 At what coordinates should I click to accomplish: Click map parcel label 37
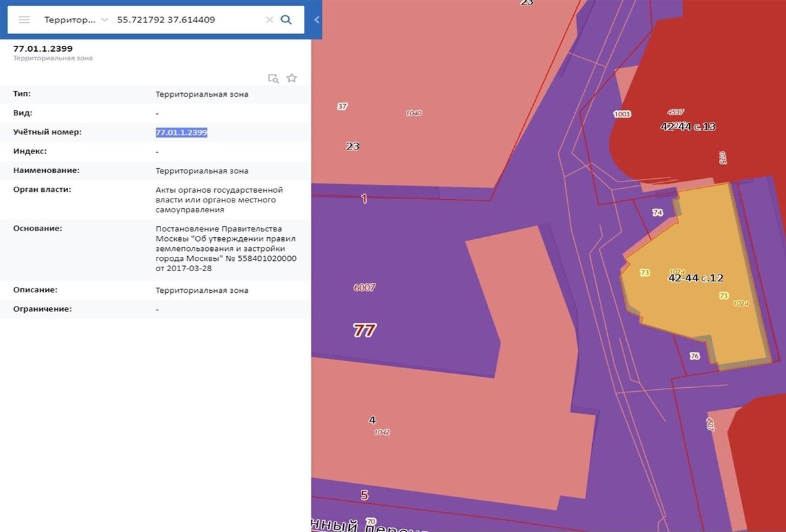pyautogui.click(x=342, y=106)
